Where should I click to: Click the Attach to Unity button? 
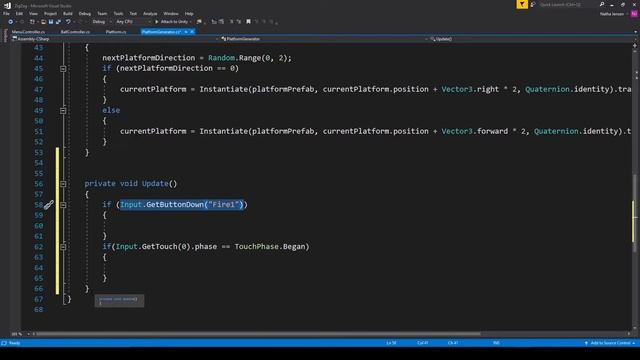click(173, 22)
